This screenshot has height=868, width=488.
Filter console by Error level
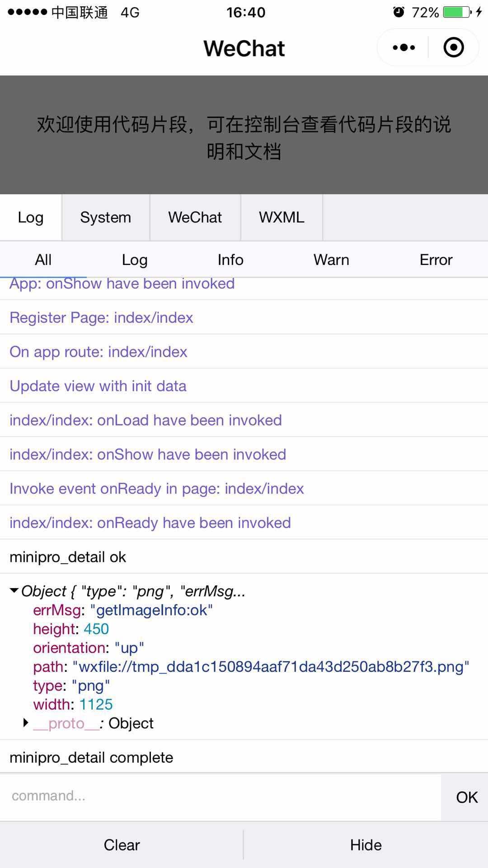pos(436,260)
